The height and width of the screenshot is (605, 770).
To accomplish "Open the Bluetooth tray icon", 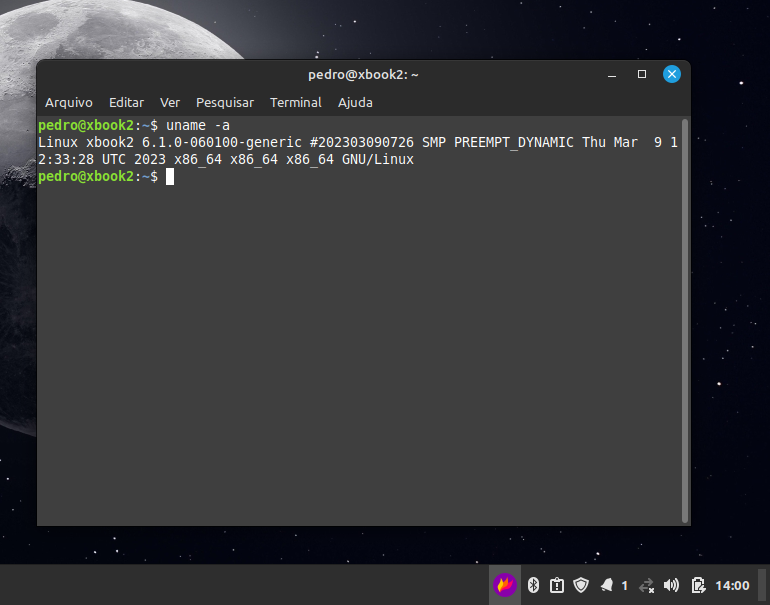I will coord(533,585).
